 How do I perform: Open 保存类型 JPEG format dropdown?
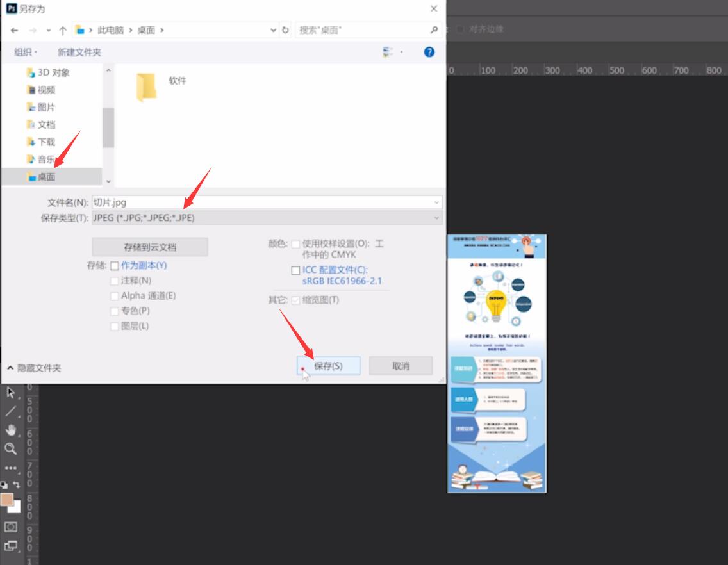[x=267, y=218]
